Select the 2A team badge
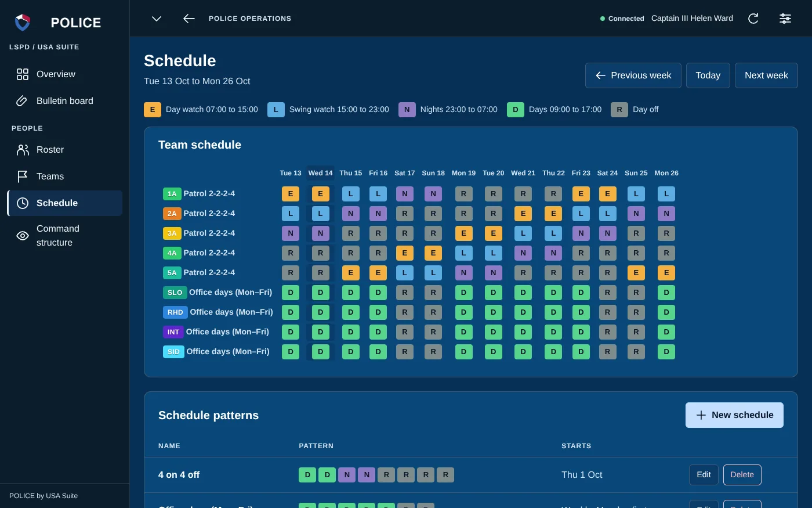Image resolution: width=812 pixels, height=508 pixels. (172, 214)
